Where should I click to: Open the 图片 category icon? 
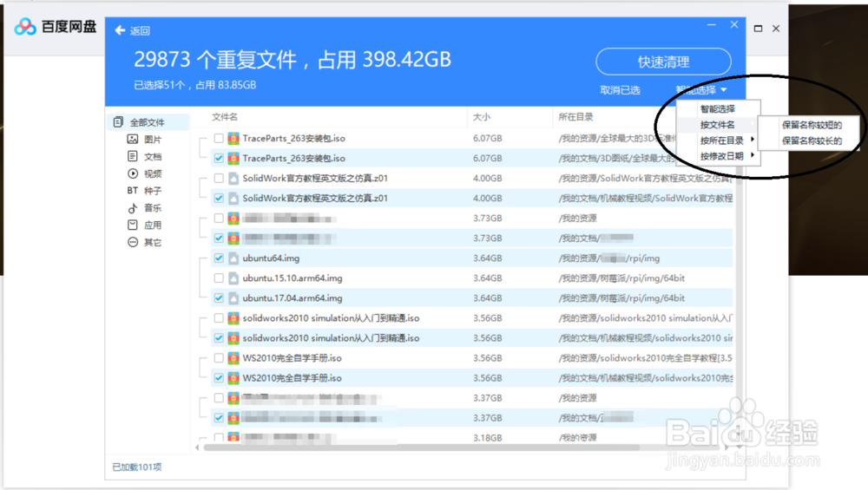click(x=132, y=140)
